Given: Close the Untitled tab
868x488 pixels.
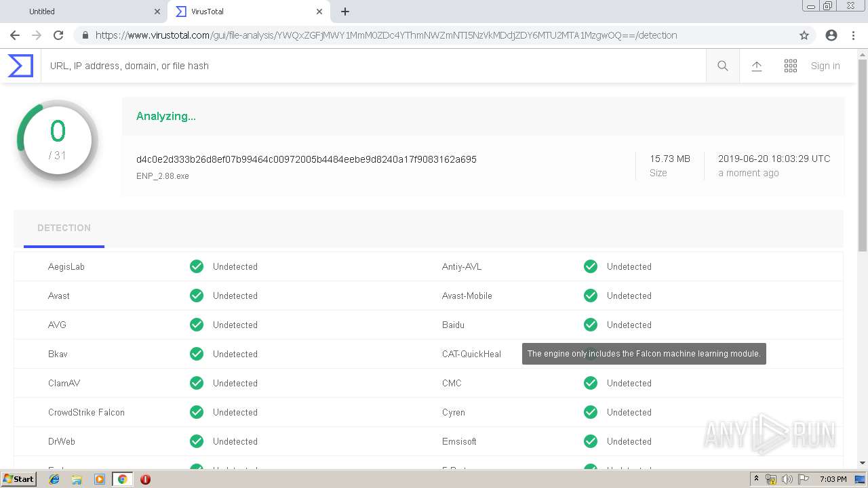Looking at the screenshot, I should pos(157,12).
